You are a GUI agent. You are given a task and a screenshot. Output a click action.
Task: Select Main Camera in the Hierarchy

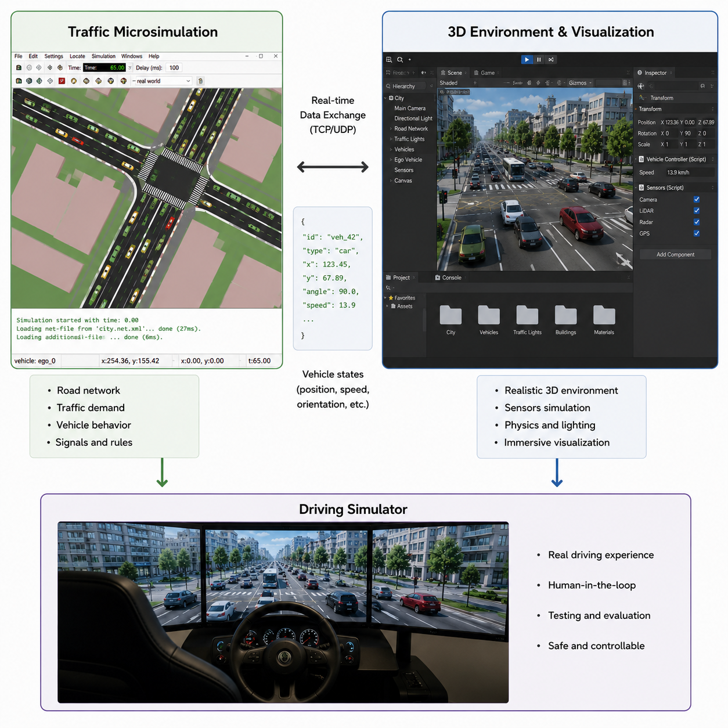point(410,108)
